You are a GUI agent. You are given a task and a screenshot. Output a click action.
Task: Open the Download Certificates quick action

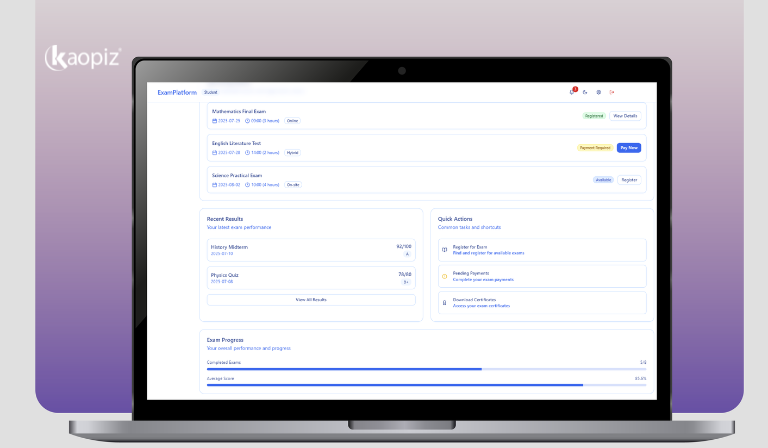[542, 303]
